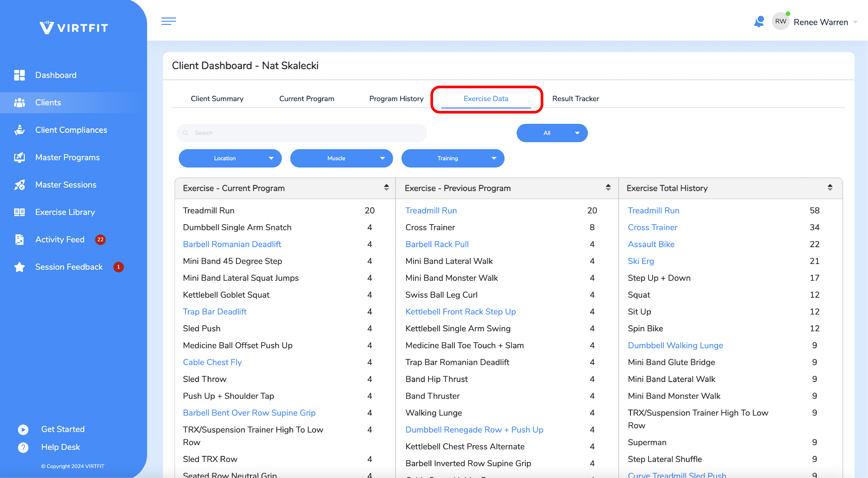Click in the Search input field

302,133
